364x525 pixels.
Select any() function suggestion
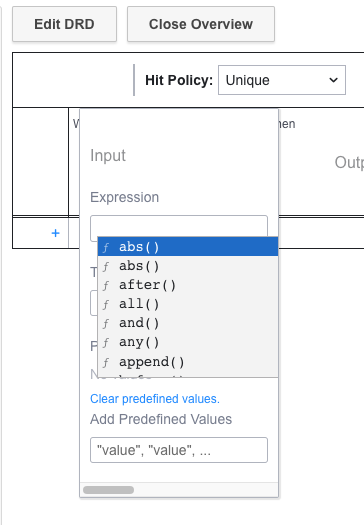(x=188, y=342)
